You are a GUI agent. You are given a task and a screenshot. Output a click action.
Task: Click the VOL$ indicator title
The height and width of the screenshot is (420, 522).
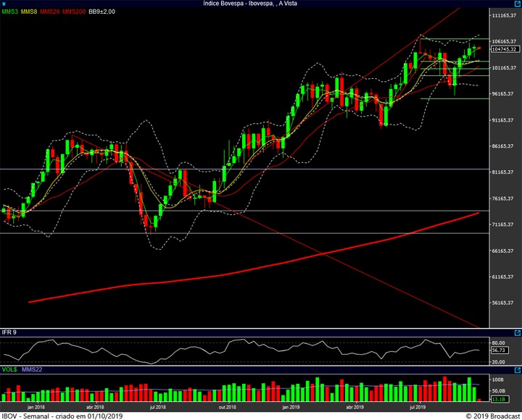[x=9, y=369]
